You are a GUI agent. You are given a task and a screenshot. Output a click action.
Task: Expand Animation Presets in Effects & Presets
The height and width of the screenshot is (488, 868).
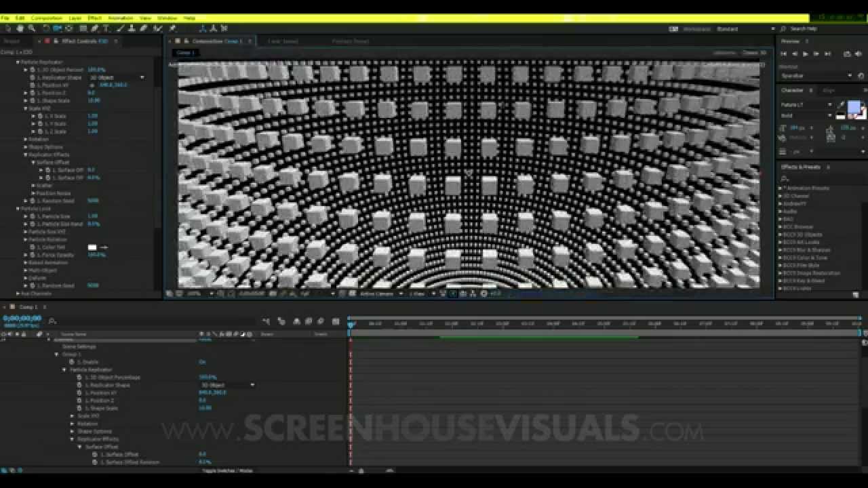click(x=781, y=188)
